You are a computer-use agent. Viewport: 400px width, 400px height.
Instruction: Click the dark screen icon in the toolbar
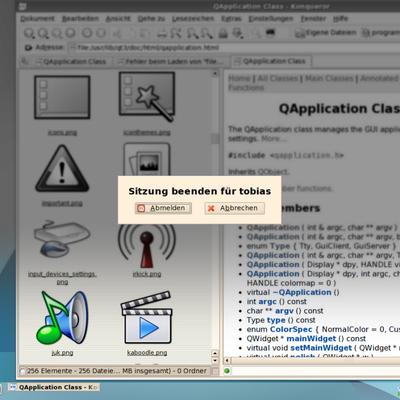pyautogui.click(x=270, y=32)
